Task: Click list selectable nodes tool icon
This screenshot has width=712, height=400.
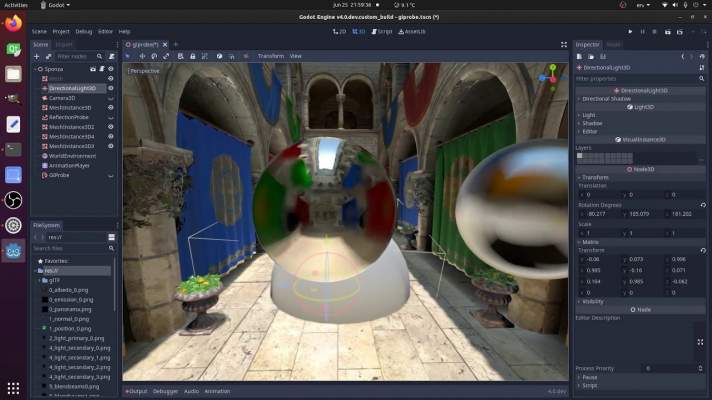Action: tap(180, 56)
